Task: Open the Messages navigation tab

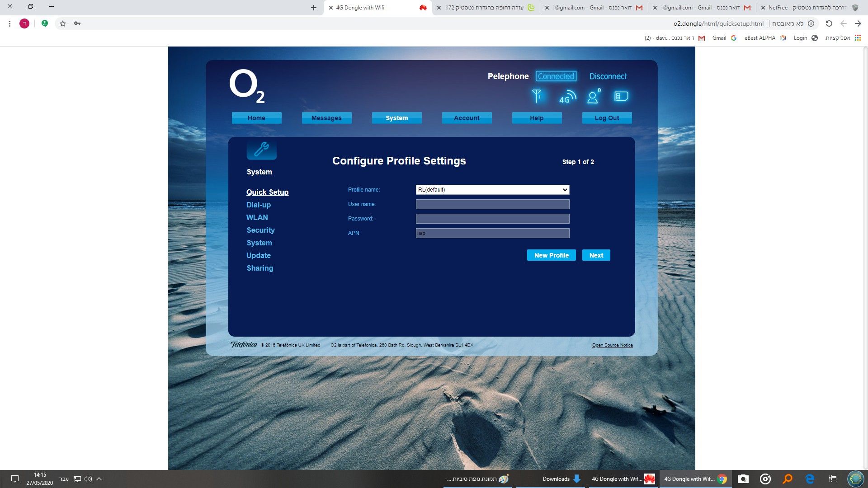Action: [326, 118]
